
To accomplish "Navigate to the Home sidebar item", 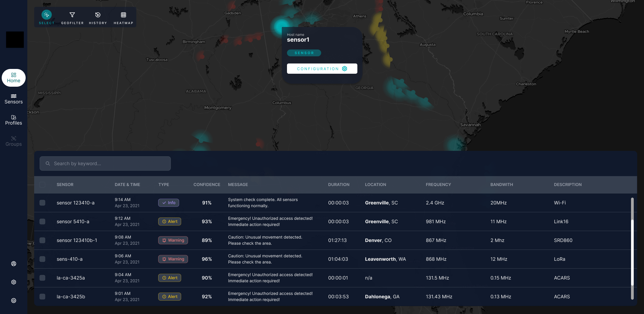I will click(x=14, y=78).
